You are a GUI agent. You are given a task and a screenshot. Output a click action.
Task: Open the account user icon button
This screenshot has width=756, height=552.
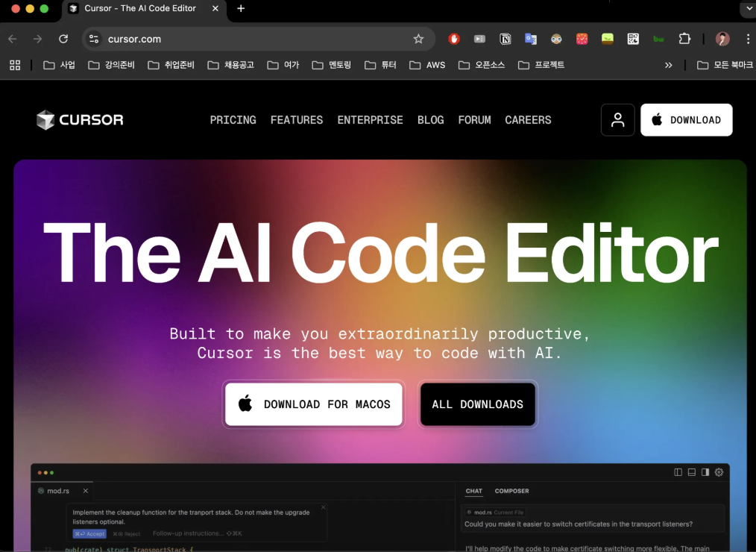click(x=617, y=119)
